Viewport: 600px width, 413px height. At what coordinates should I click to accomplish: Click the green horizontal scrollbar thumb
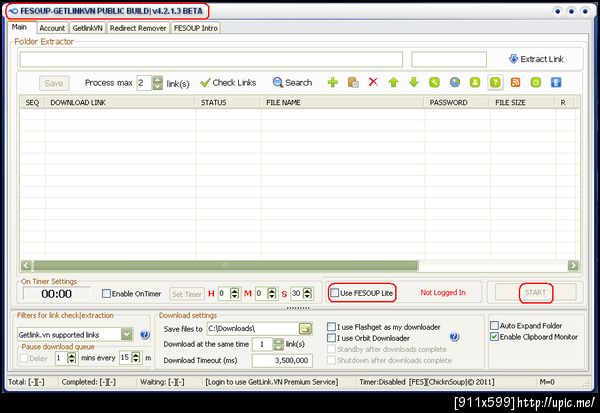(226, 265)
